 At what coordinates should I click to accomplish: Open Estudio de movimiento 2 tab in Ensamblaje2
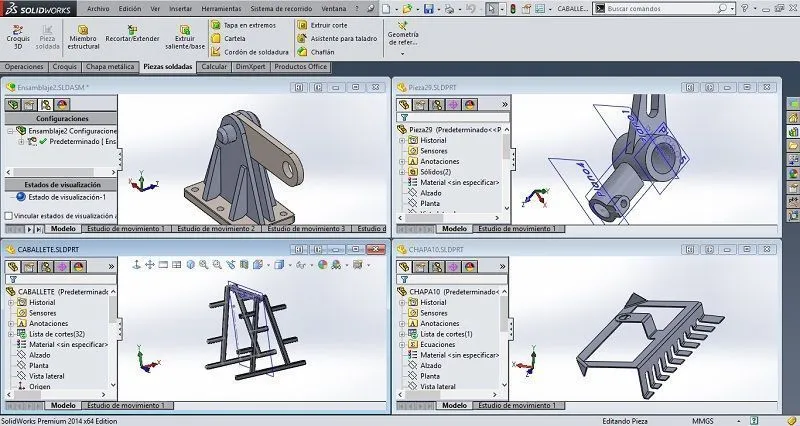click(x=216, y=229)
